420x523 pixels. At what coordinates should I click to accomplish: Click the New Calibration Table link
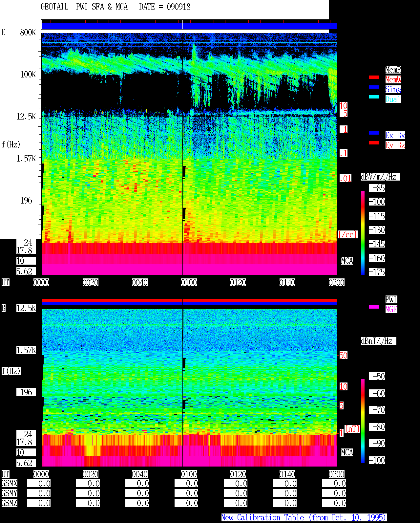point(304,517)
